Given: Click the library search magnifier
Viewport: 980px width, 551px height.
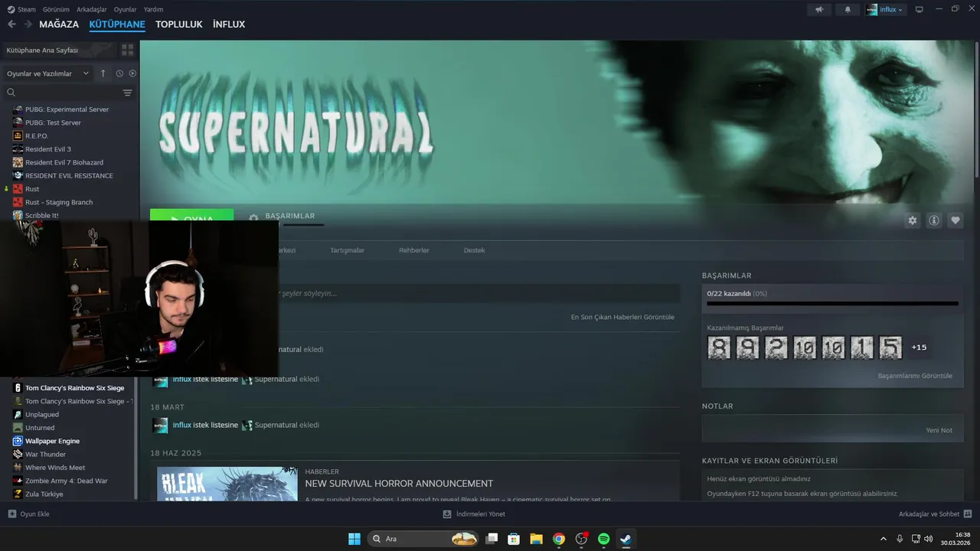Looking at the screenshot, I should pyautogui.click(x=11, y=92).
